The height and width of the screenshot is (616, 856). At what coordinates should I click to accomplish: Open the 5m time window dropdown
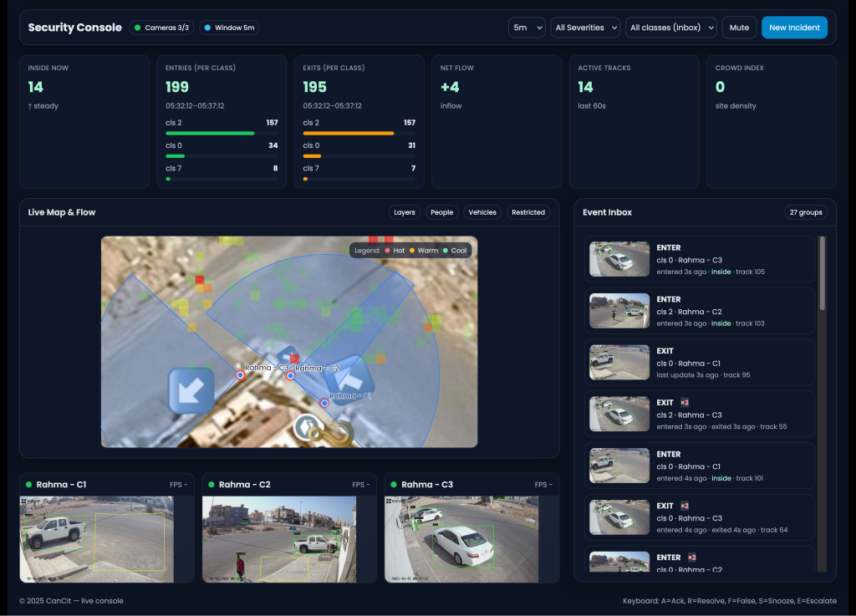[527, 28]
